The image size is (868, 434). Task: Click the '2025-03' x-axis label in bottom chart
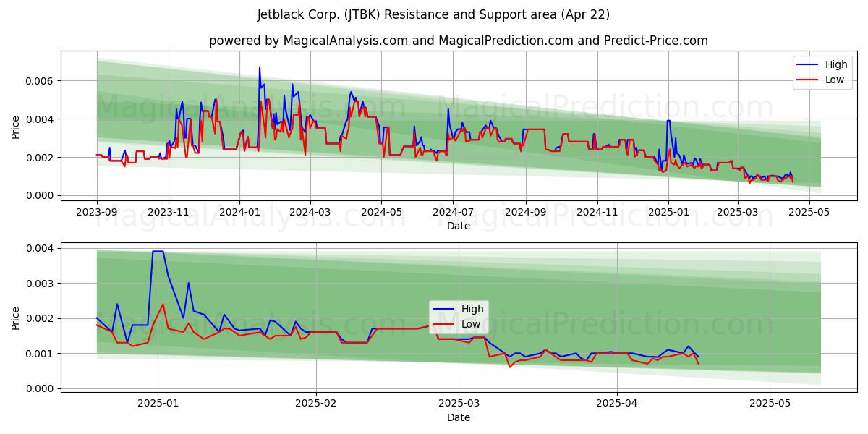coord(459,405)
